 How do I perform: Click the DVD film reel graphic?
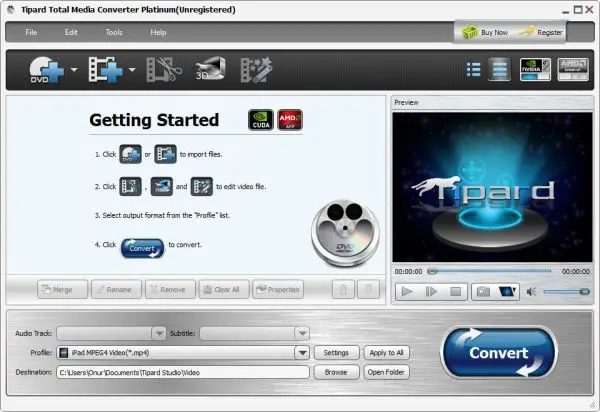point(346,233)
